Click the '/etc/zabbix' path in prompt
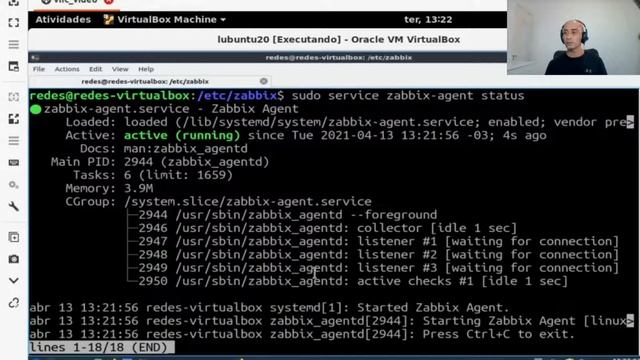Viewport: 640px width, 360px height. coord(237,96)
